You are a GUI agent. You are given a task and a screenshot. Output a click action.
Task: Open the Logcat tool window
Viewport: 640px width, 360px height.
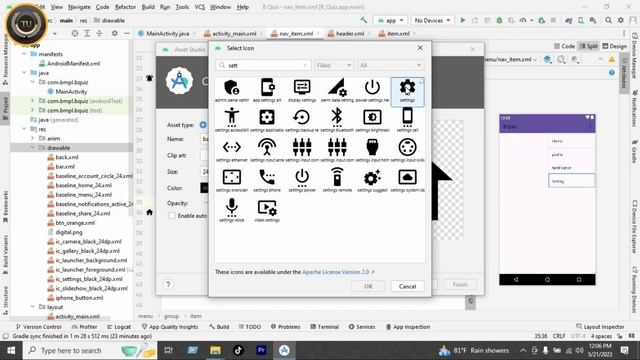tap(119, 327)
